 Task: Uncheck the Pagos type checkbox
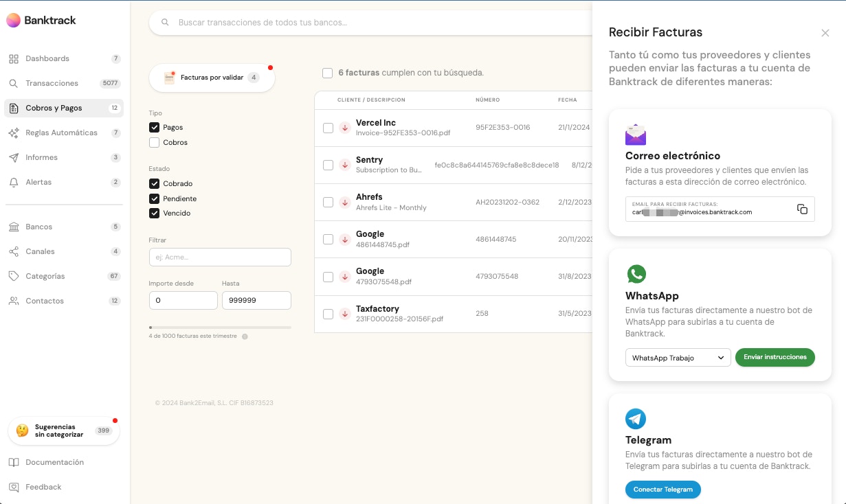tap(155, 128)
